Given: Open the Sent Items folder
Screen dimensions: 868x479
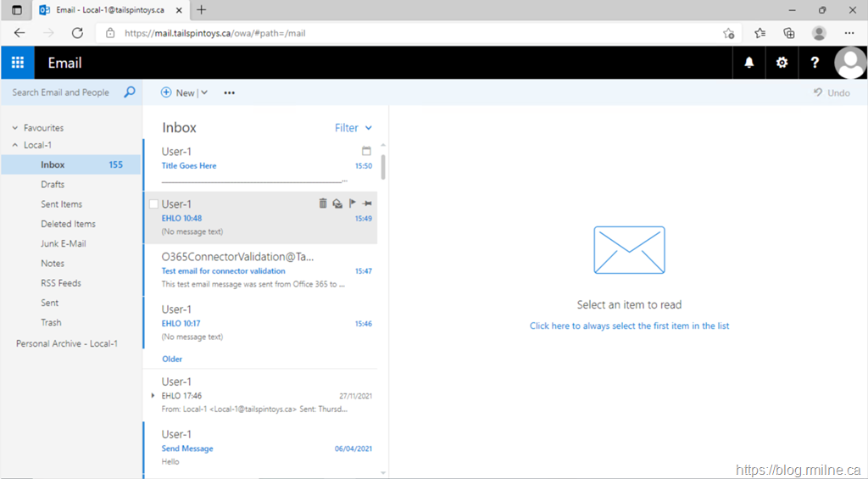Looking at the screenshot, I should pos(61,204).
